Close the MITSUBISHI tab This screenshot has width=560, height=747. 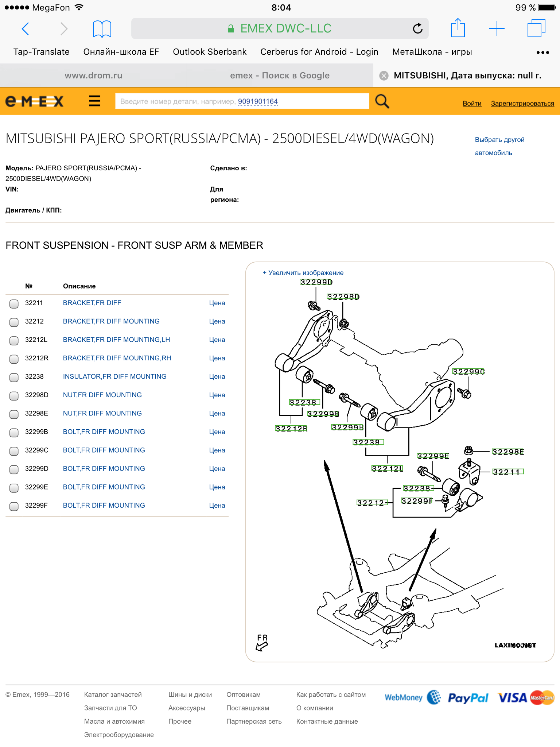(384, 76)
